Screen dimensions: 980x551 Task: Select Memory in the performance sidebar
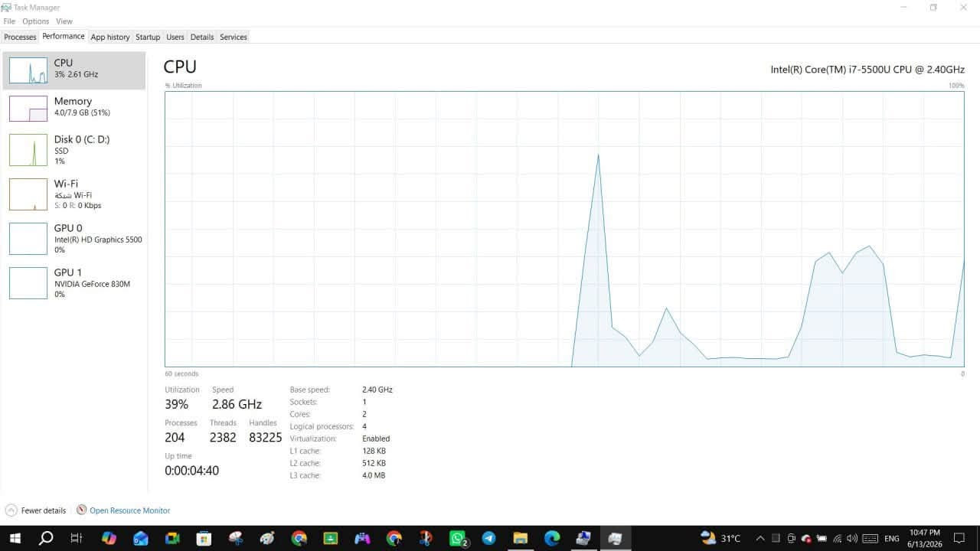click(x=73, y=109)
